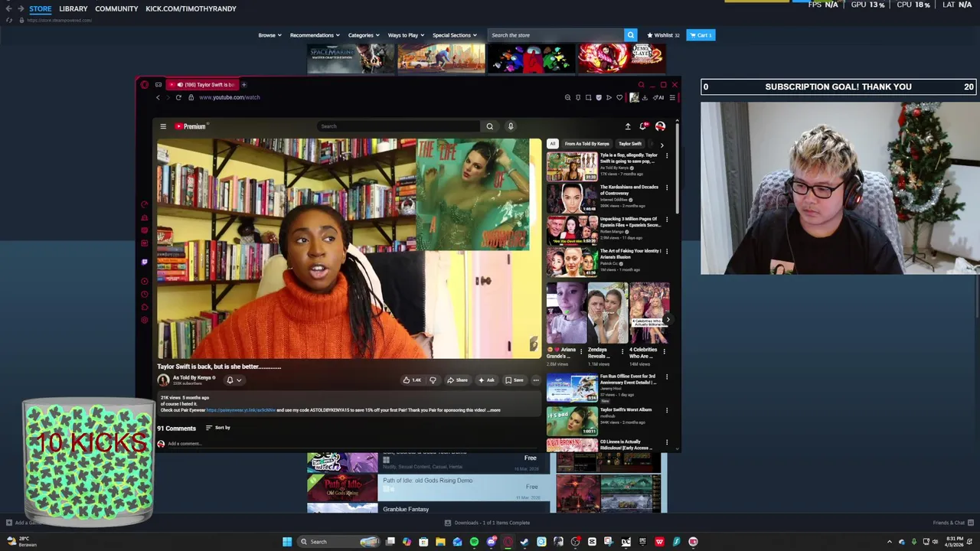Open Twitch in the Opera sidebar
980x551 pixels.
[x=145, y=262]
